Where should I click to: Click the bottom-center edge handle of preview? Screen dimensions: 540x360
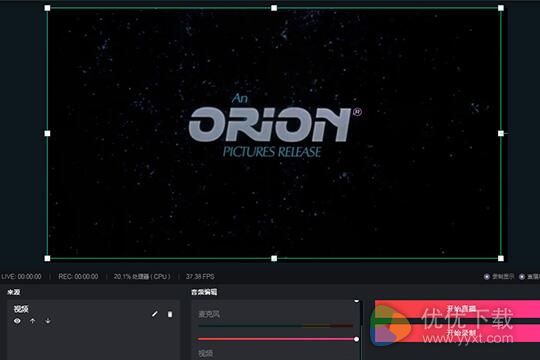tap(274, 258)
